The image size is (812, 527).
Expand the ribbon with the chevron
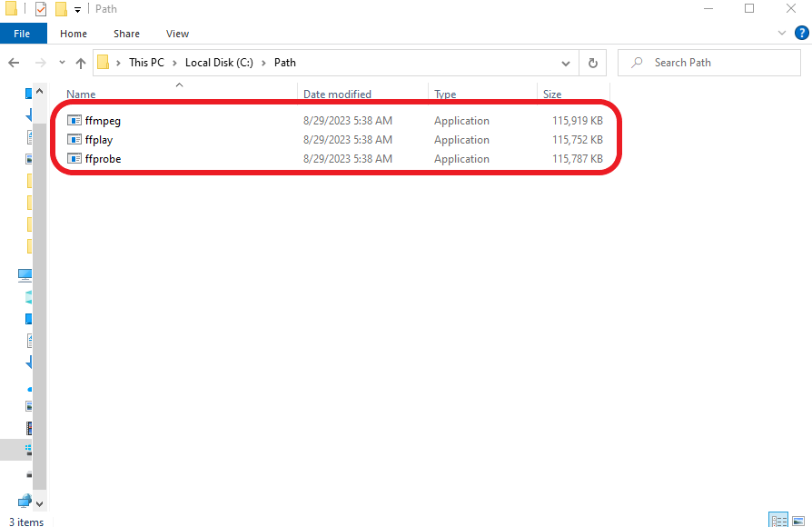click(781, 33)
